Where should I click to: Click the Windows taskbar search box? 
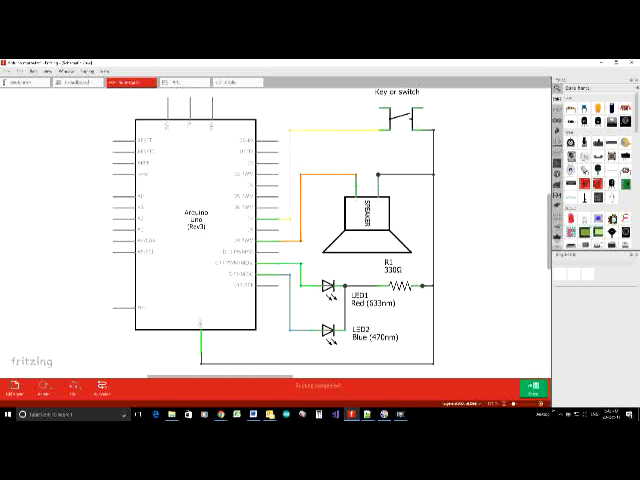[x=73, y=414]
